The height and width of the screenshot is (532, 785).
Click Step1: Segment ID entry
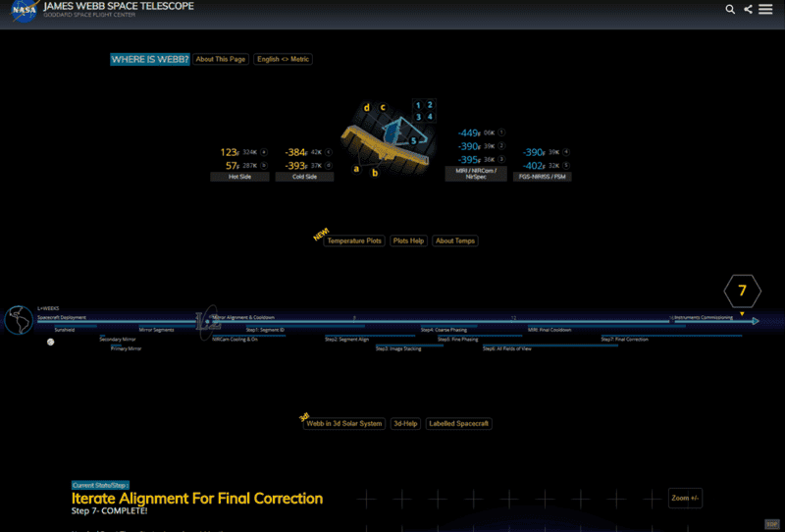click(265, 330)
